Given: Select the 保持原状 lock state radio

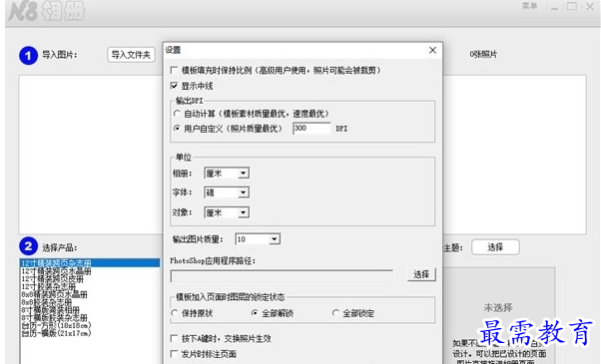Looking at the screenshot, I should 175,313.
